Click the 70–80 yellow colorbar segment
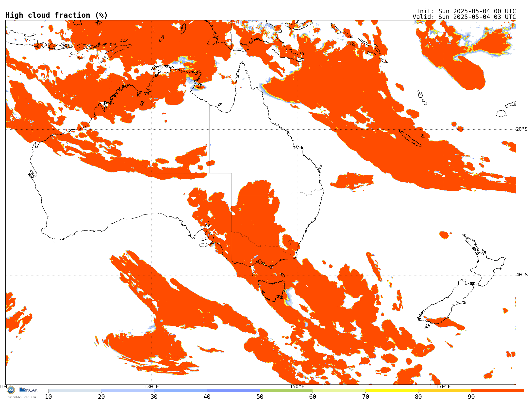 click(392, 391)
